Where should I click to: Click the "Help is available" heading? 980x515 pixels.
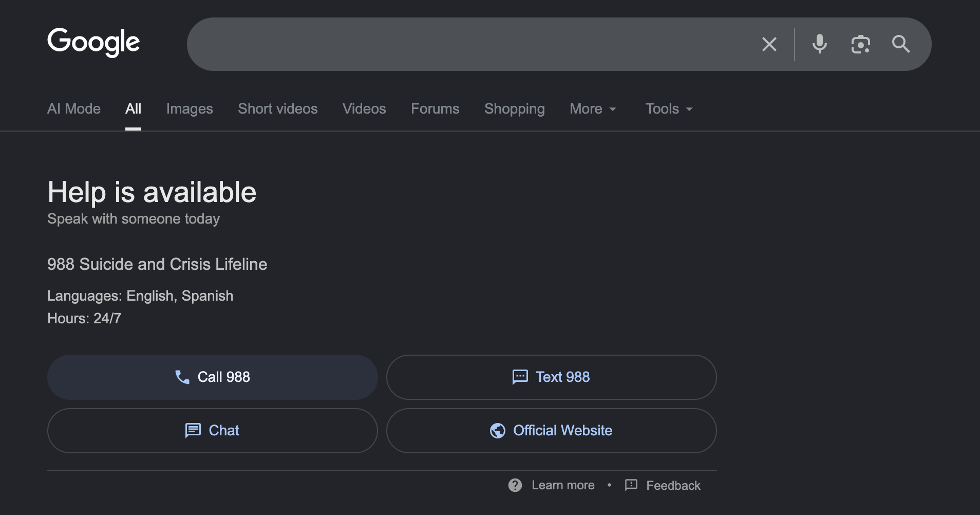152,192
